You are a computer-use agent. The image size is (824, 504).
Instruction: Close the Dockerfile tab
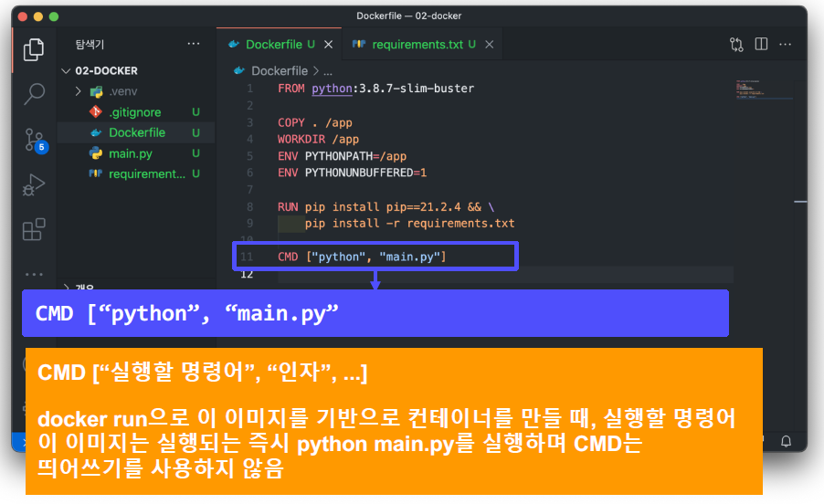[329, 45]
